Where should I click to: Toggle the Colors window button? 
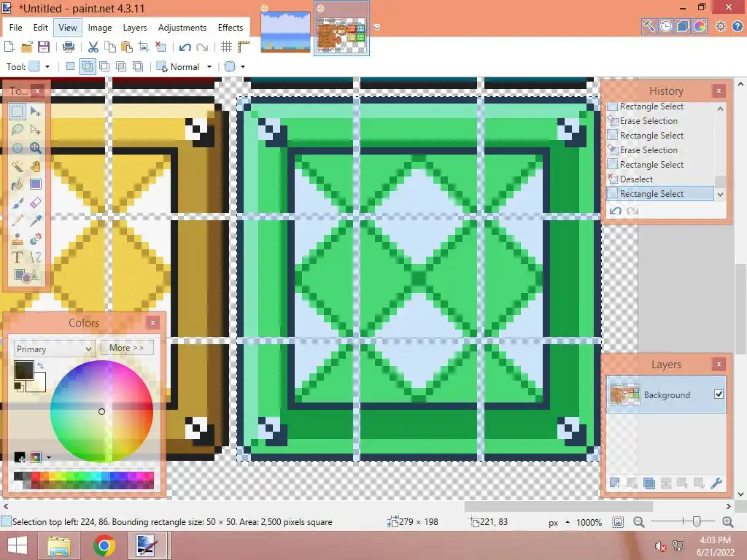pyautogui.click(x=700, y=26)
